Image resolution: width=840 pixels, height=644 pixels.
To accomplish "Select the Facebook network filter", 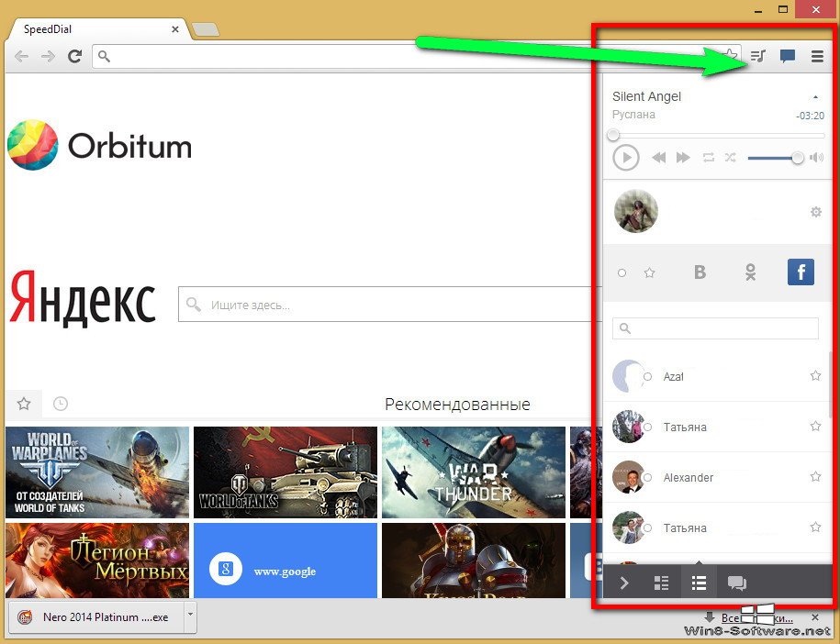I will click(801, 272).
